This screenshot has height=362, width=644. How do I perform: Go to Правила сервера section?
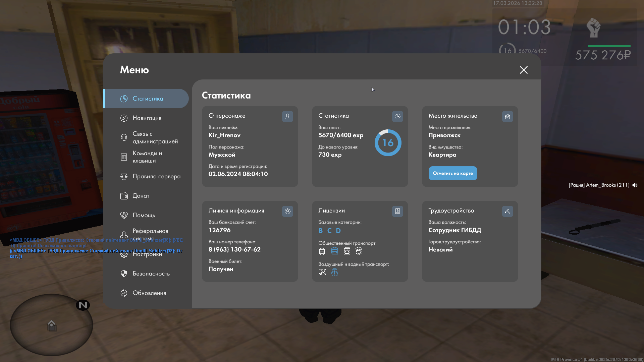point(156,176)
